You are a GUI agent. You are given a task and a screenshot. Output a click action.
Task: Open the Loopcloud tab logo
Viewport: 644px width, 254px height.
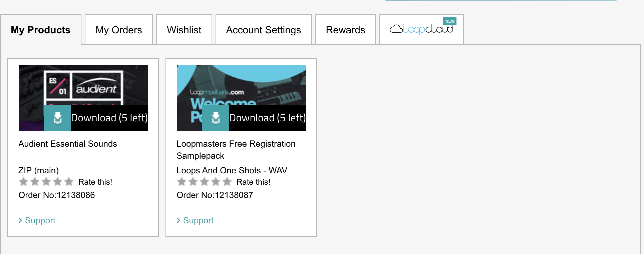tap(421, 29)
